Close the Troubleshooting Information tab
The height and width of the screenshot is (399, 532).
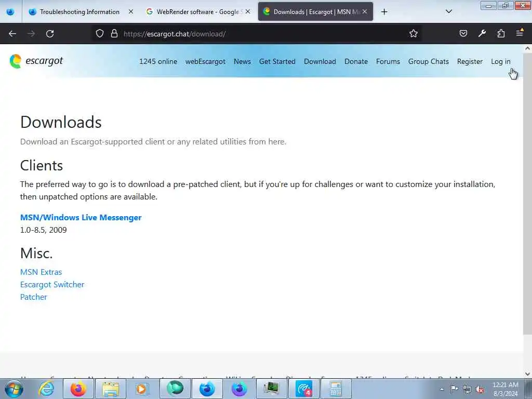point(130,11)
